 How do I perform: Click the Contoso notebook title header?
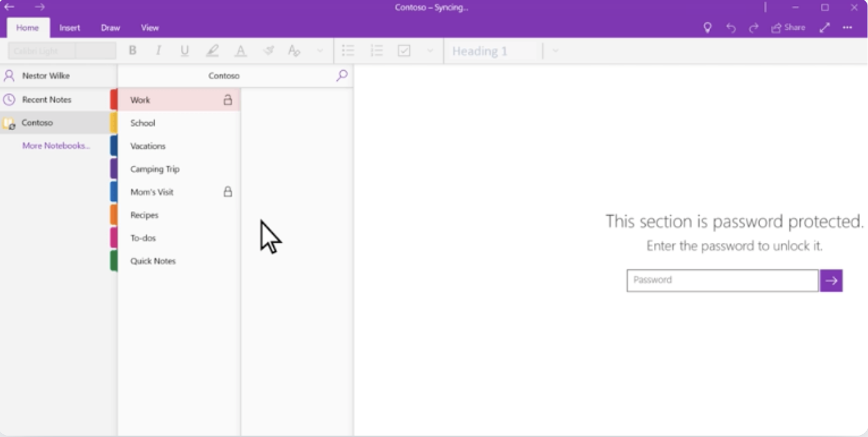224,76
